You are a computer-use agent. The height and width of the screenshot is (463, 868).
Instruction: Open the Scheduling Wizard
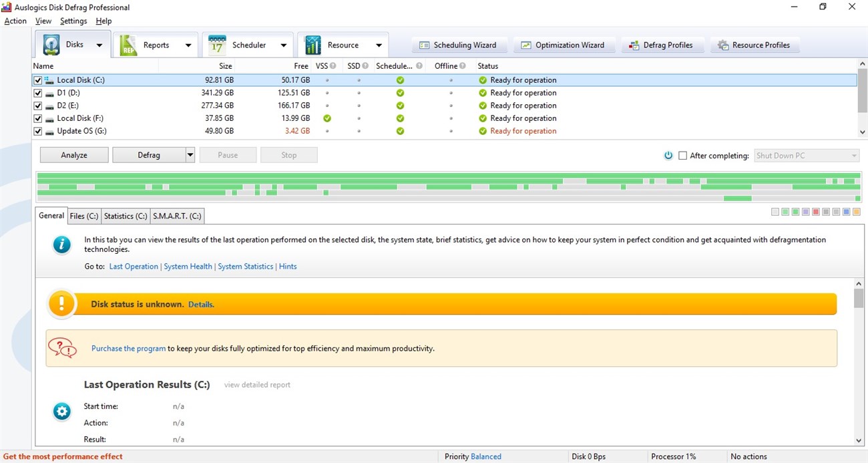[x=459, y=45]
